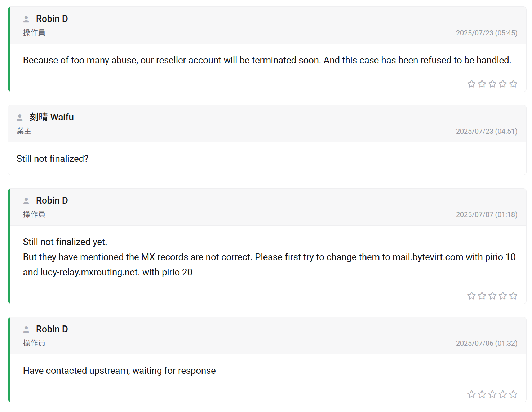Image resolution: width=532 pixels, height=412 pixels.
Task: Click the 業主 role label under 刻晴 Waifu
Action: (x=24, y=131)
